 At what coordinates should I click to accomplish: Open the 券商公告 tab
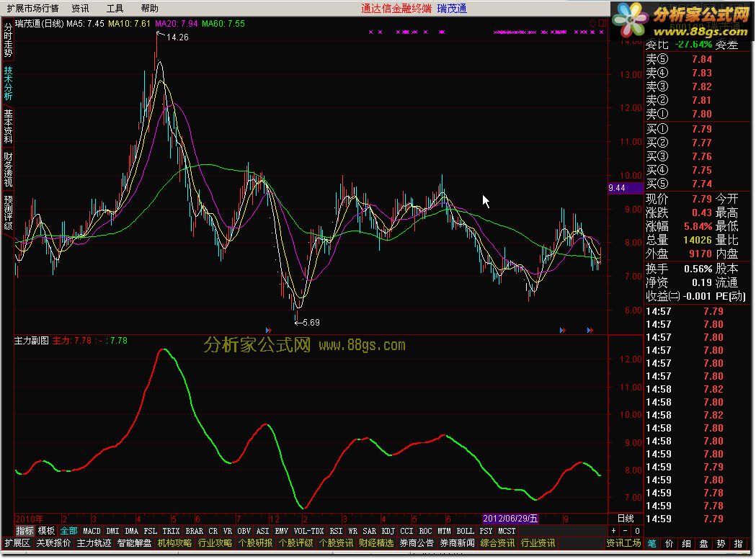[417, 544]
